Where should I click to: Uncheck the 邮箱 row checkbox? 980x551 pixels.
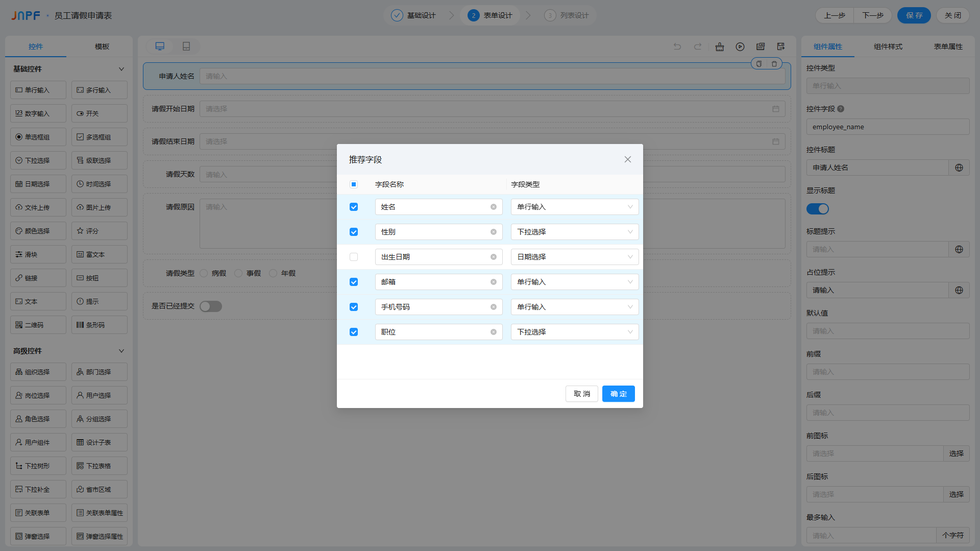point(354,282)
